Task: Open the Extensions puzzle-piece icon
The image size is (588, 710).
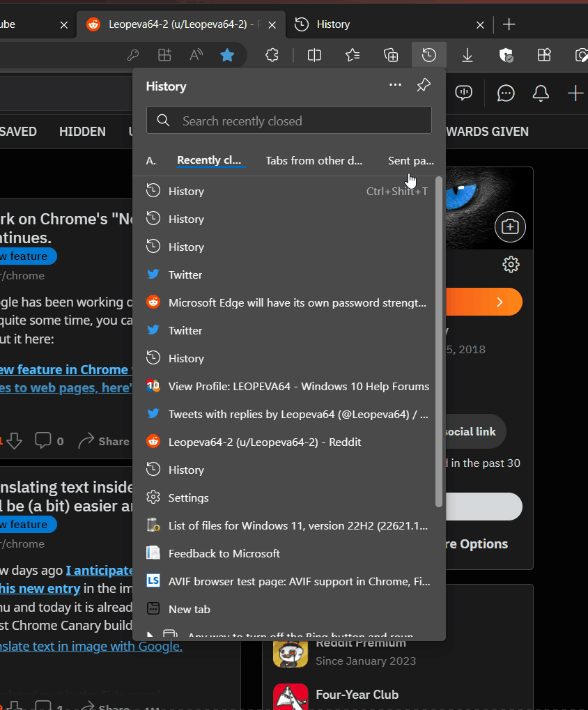Action: pos(272,55)
